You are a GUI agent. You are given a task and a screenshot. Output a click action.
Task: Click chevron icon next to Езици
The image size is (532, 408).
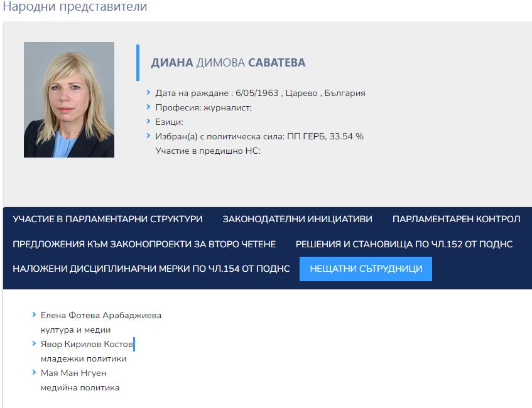click(148, 121)
